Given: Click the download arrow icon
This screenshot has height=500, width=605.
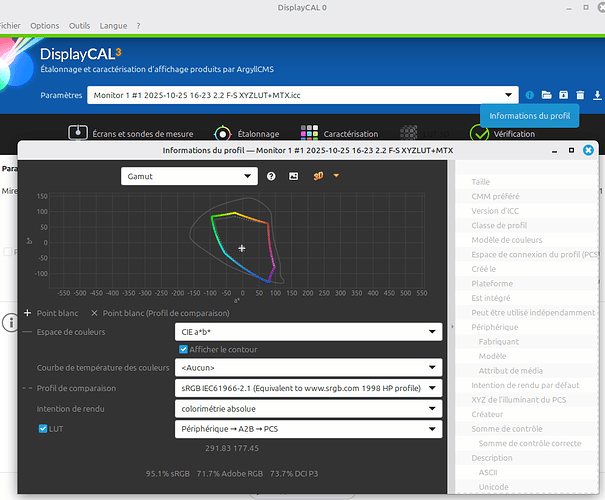Looking at the screenshot, I should click(x=597, y=95).
